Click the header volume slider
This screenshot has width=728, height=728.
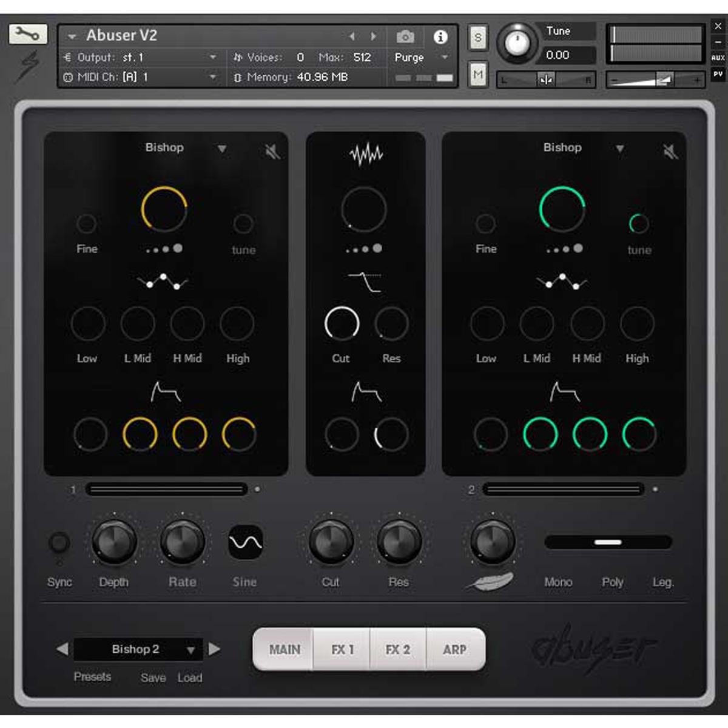pyautogui.click(x=655, y=79)
